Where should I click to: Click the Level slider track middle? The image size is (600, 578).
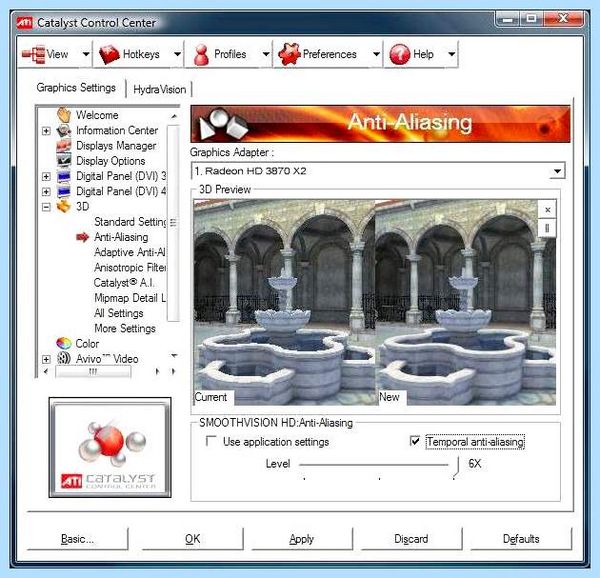374,465
